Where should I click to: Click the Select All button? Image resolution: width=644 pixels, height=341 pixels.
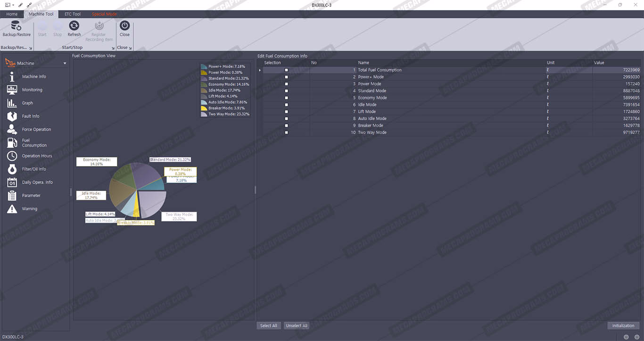pos(269,325)
